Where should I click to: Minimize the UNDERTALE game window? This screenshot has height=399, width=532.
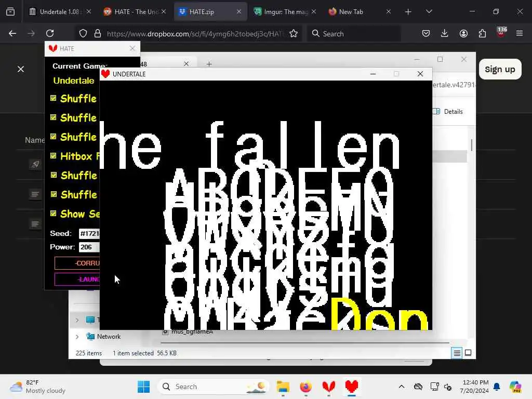pyautogui.click(x=373, y=74)
